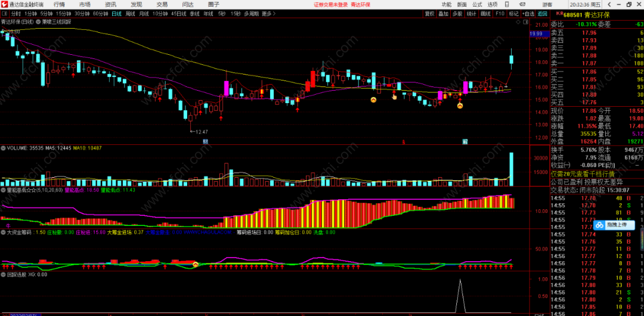Click the +自选 add to watchlist button
Viewport: 644px width, 316px height.
coord(528,14)
